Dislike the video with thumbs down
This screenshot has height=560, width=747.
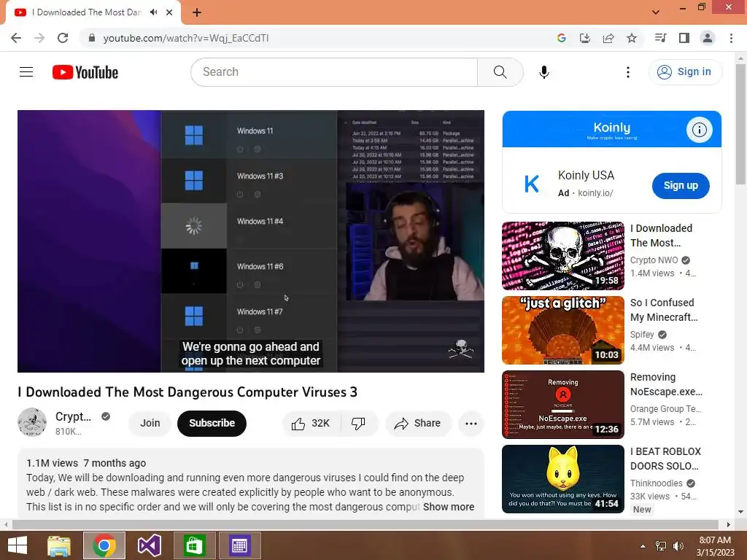pyautogui.click(x=358, y=424)
